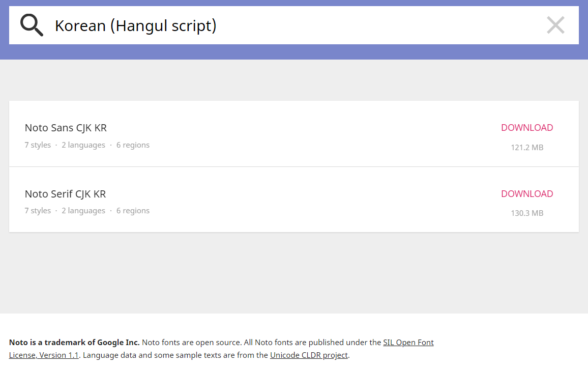Viewport: 588px width, 367px height.
Task: Click '6 regions' under Noto Serif CJK KR
Action: click(133, 211)
